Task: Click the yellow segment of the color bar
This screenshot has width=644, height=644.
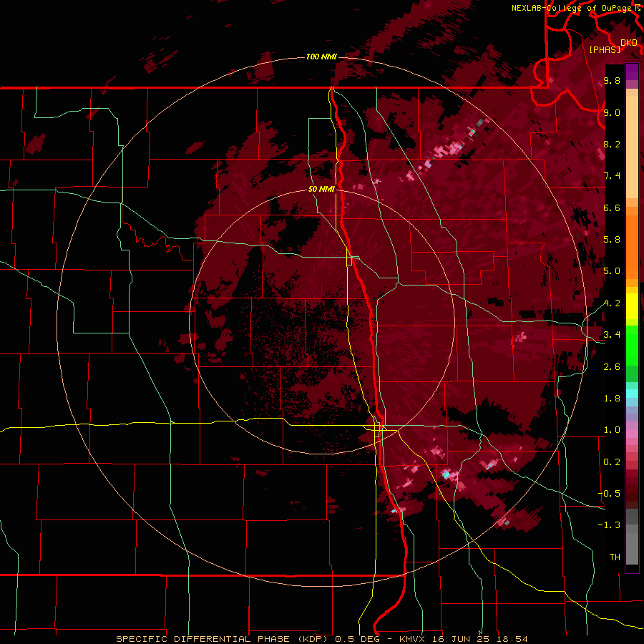Action: point(632,306)
